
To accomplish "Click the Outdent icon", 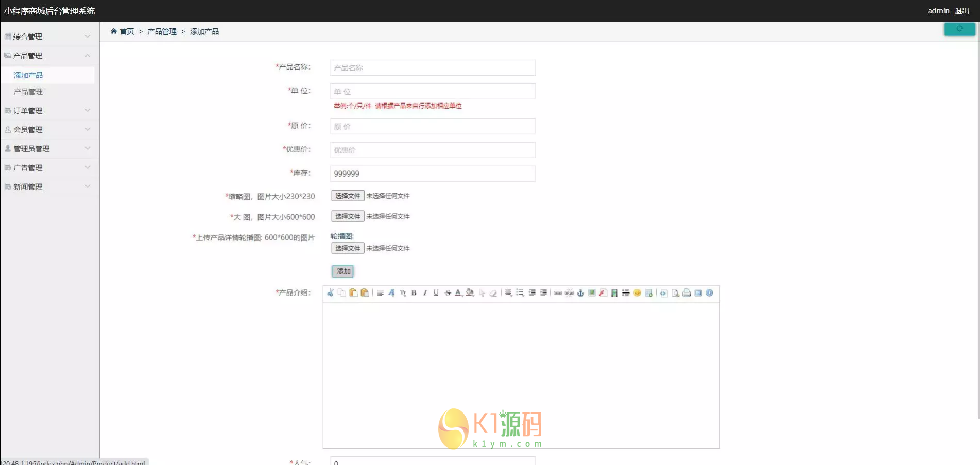I will 532,293.
